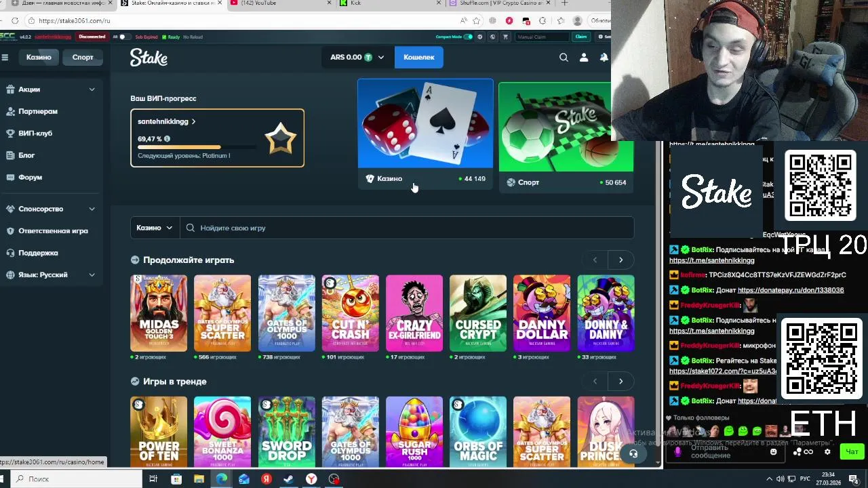The width and height of the screenshot is (868, 488).
Task: Expand the Спонсорство sidebar section
Action: [x=51, y=209]
